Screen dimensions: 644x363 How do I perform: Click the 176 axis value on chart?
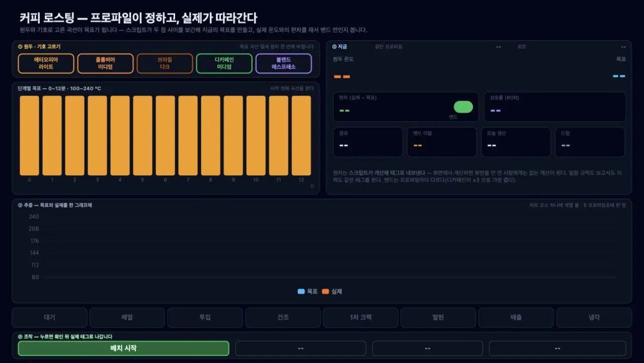click(x=34, y=241)
